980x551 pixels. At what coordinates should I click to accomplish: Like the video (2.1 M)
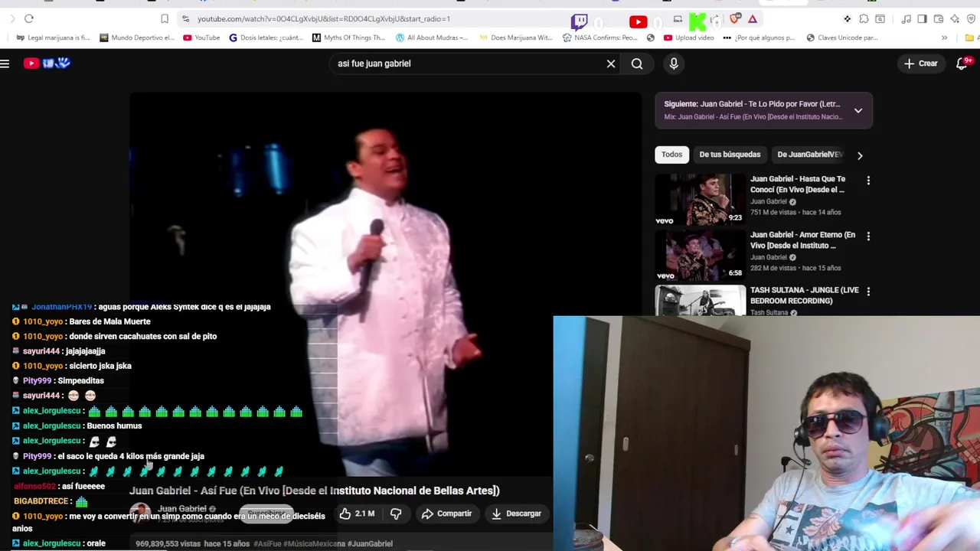[x=357, y=514]
